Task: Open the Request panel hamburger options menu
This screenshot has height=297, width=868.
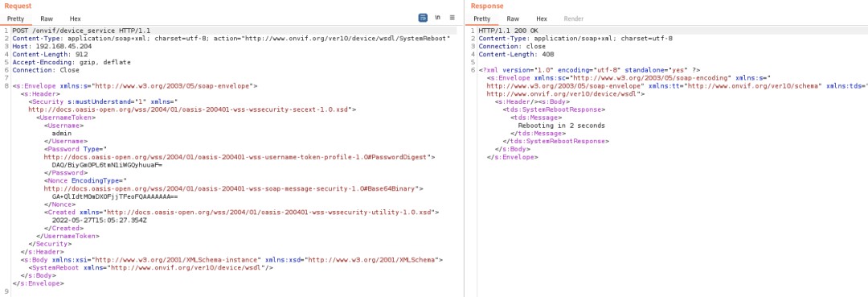Action: tap(452, 18)
